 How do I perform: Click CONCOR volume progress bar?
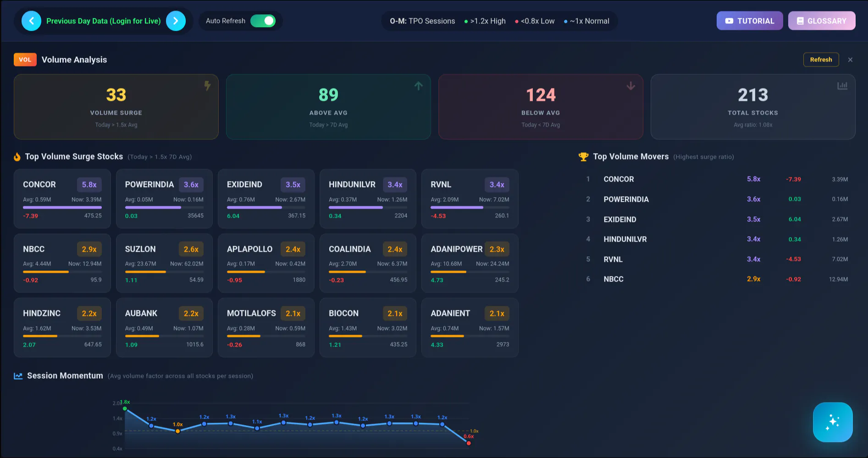(x=62, y=207)
